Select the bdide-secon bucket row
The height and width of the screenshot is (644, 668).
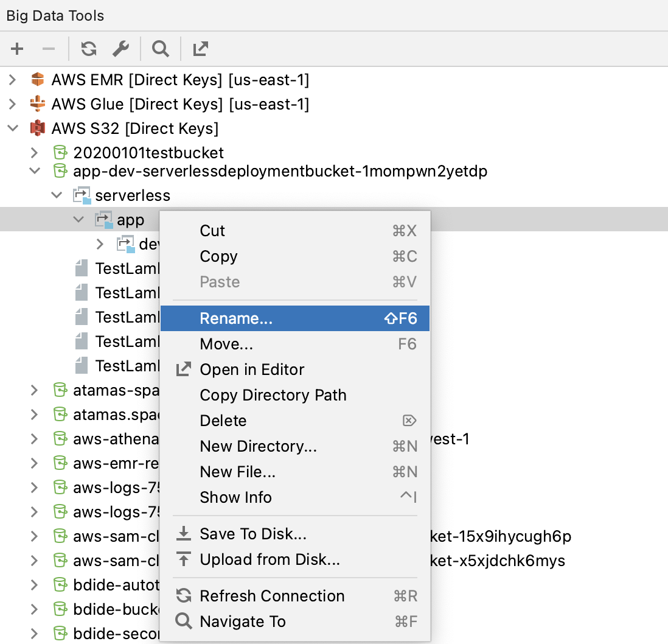(80, 633)
